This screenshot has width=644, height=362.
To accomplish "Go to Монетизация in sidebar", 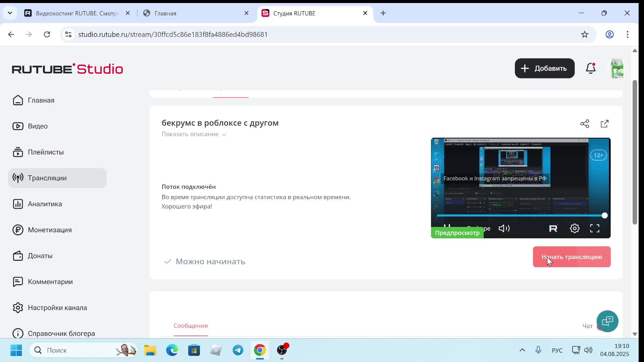I will 50,230.
